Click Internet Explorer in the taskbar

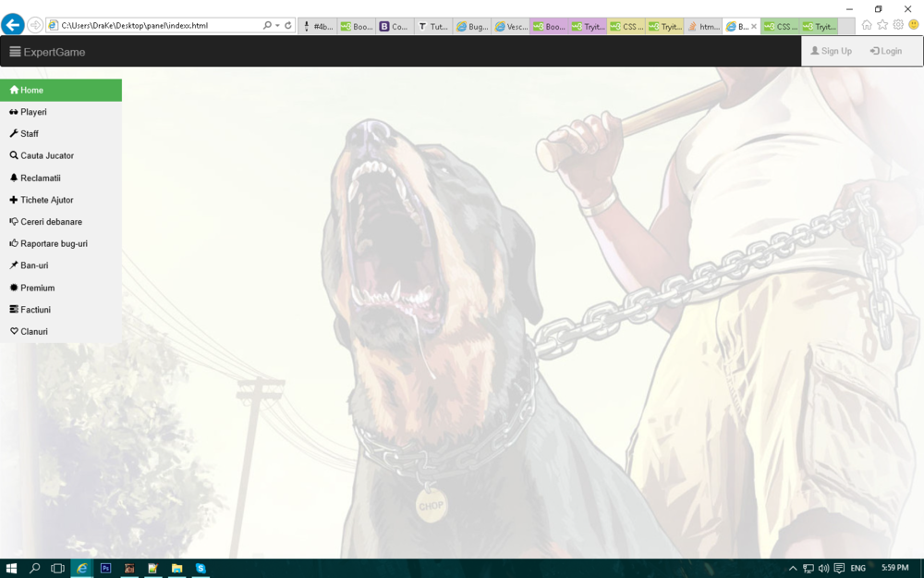82,568
